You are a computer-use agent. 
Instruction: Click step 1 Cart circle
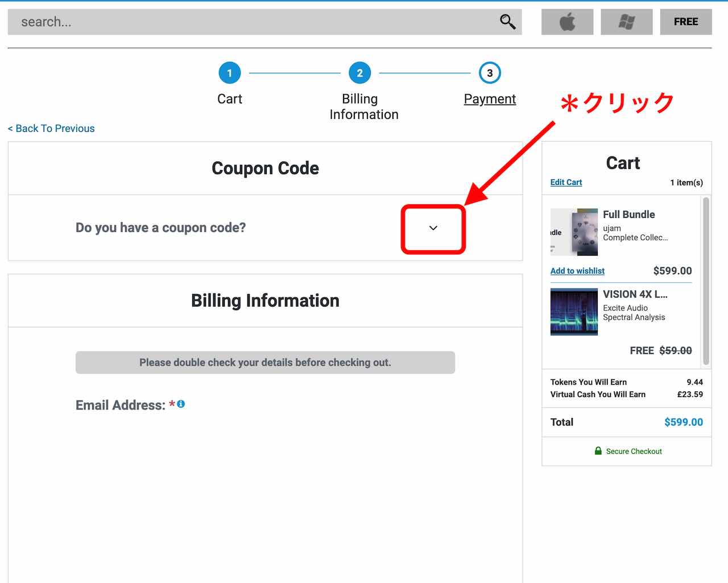[x=230, y=73]
